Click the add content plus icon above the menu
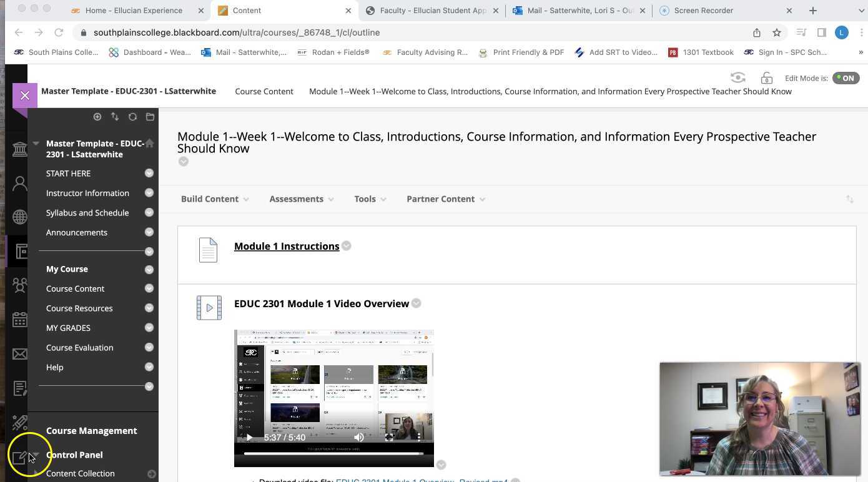This screenshot has height=482, width=868. pyautogui.click(x=97, y=117)
